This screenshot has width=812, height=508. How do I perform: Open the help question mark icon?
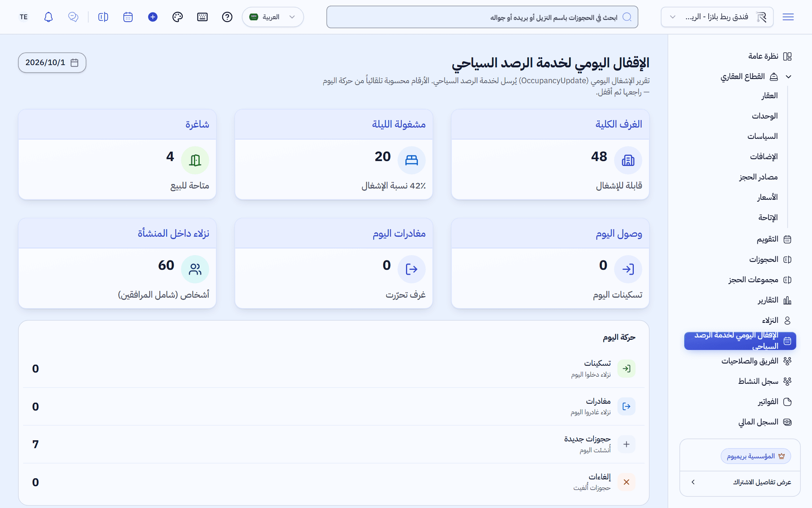227,17
